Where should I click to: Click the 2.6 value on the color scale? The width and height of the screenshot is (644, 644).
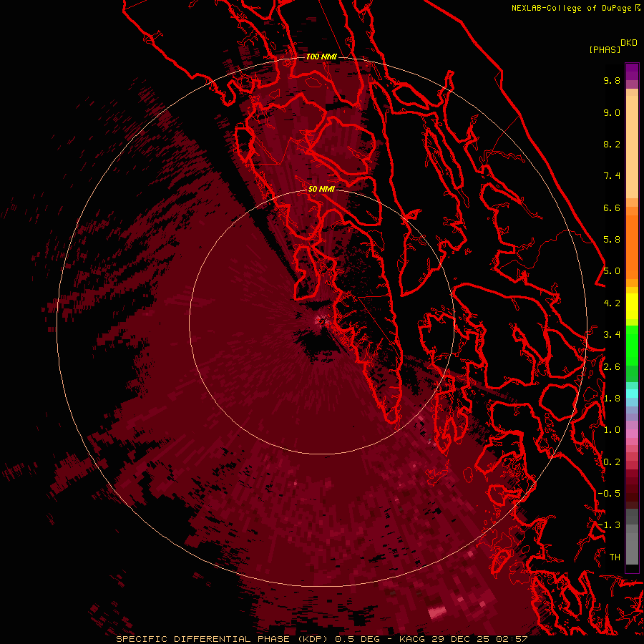coord(612,367)
